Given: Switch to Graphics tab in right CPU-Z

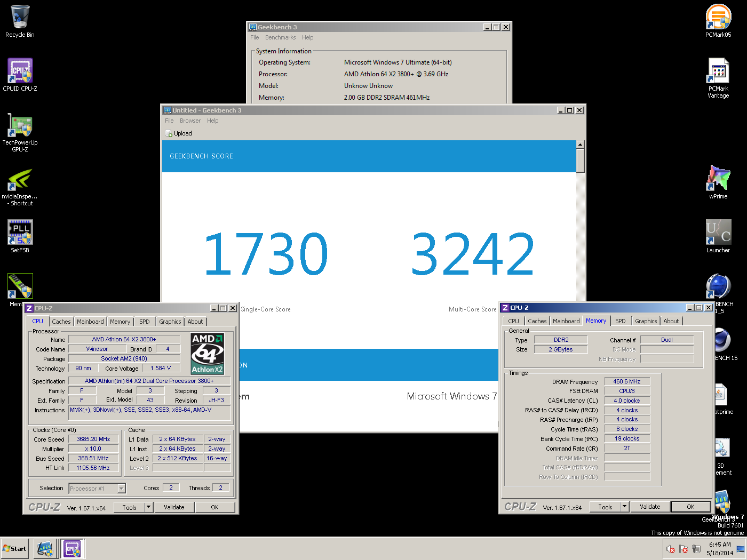Looking at the screenshot, I should (646, 321).
